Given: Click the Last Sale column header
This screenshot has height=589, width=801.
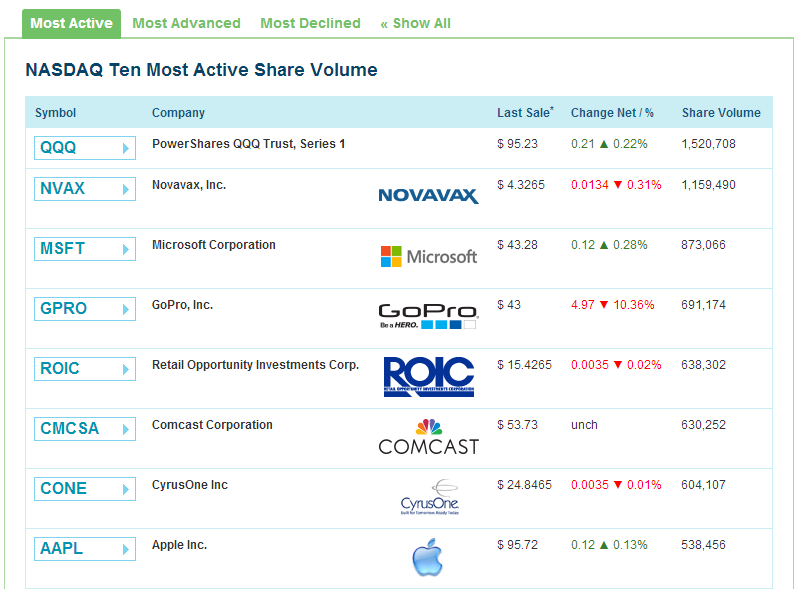Looking at the screenshot, I should tap(524, 113).
